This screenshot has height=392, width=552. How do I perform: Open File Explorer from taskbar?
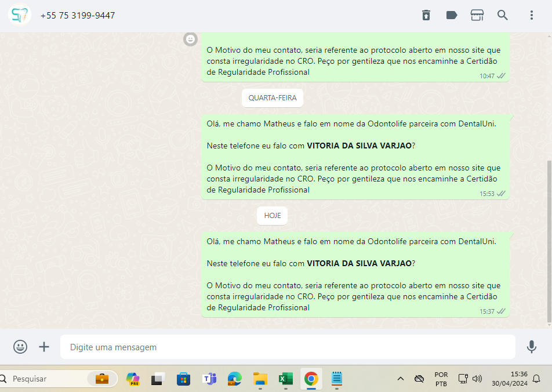260,379
